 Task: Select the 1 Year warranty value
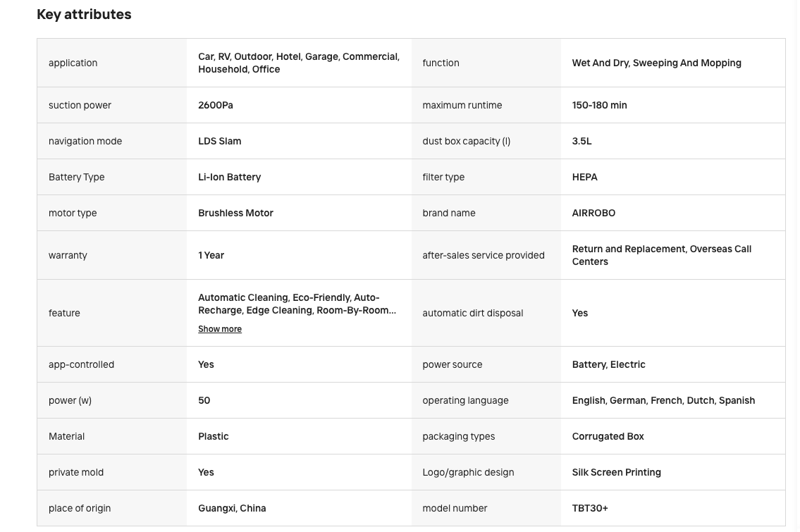[x=211, y=255]
